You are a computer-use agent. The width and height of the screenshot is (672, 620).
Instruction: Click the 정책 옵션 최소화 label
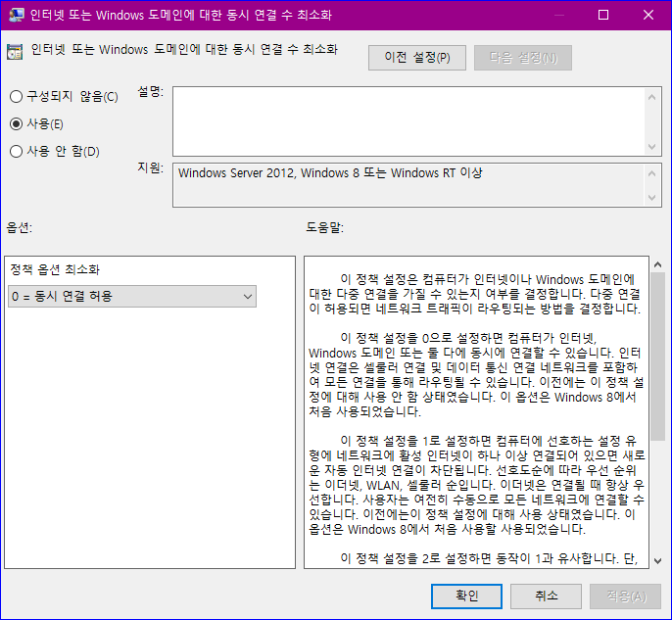click(x=55, y=269)
